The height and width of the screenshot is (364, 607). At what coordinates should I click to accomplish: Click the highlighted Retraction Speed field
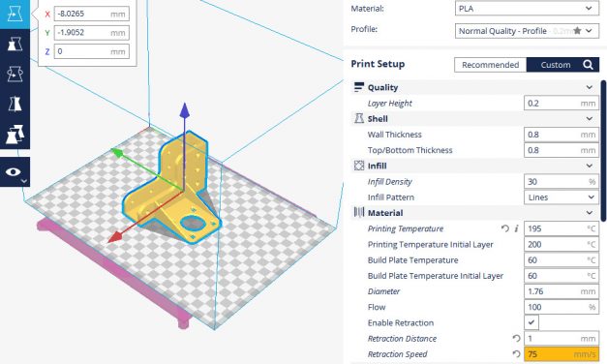[x=561, y=354]
